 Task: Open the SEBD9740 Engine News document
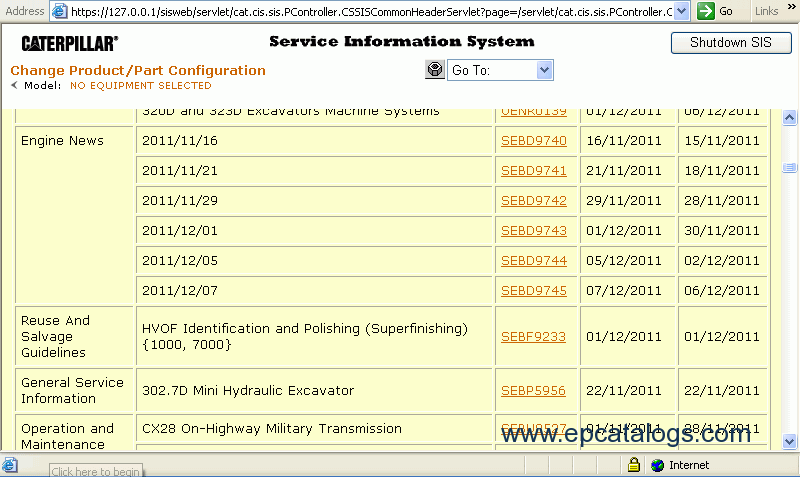[533, 141]
